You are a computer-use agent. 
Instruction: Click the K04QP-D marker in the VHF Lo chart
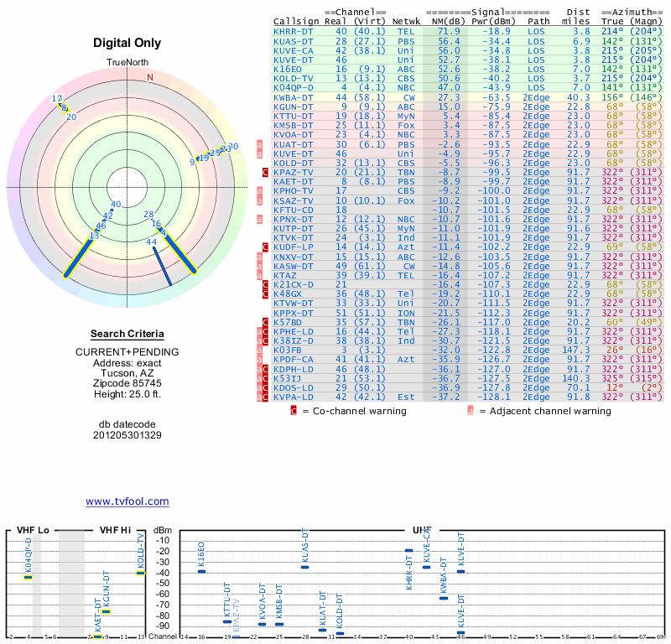28,577
